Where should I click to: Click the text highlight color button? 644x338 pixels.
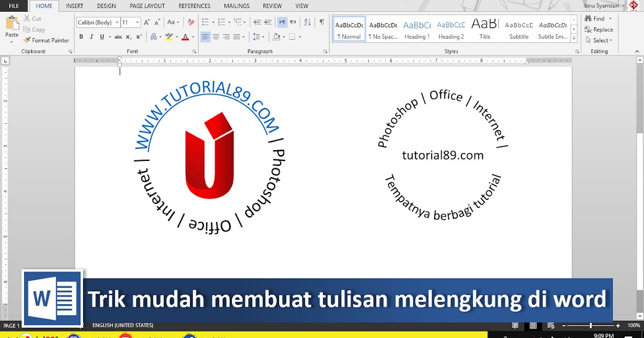[169, 37]
